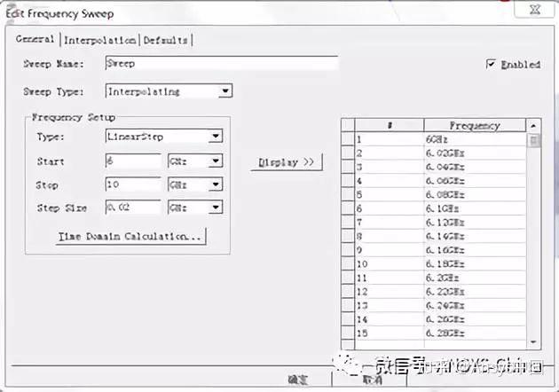
Task: Click the Frequency column header
Action: point(475,125)
